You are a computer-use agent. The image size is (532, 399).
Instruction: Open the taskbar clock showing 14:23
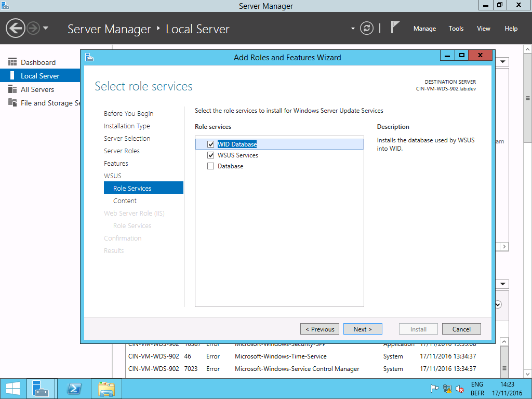pyautogui.click(x=507, y=389)
